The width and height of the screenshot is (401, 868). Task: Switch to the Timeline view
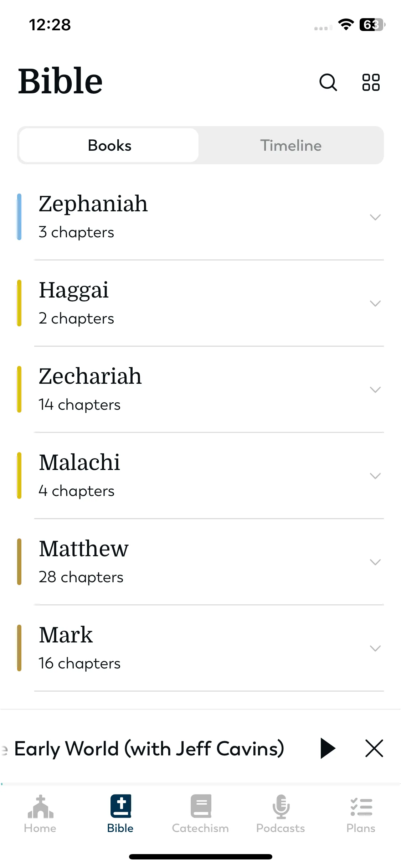(x=291, y=145)
